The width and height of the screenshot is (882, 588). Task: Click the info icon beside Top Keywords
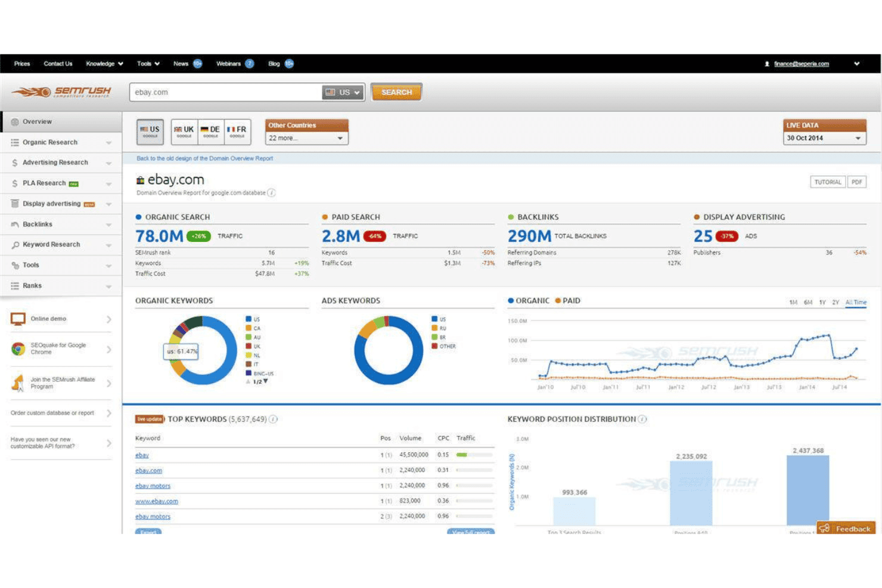pos(273,419)
